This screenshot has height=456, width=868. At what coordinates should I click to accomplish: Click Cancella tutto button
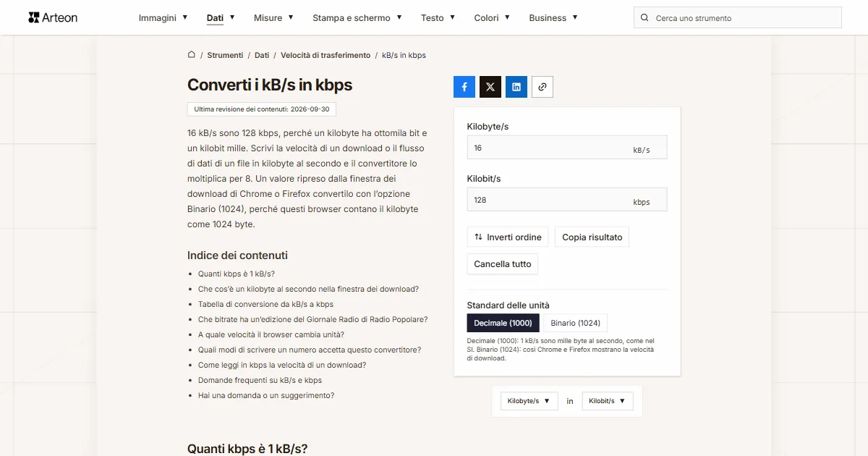coord(503,264)
